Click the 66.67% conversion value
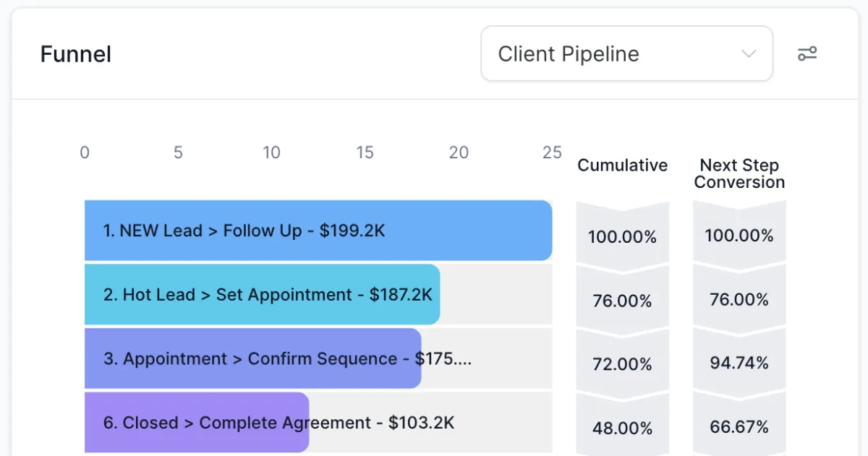This screenshot has height=456, width=868. click(739, 427)
